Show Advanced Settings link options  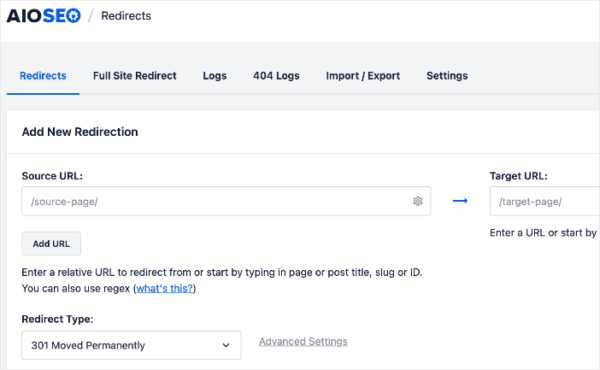[x=303, y=341]
